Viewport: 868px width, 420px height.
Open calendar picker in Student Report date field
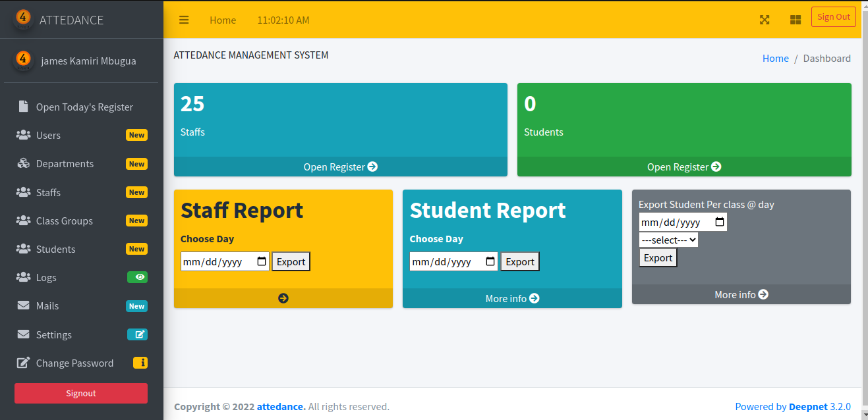490,261
